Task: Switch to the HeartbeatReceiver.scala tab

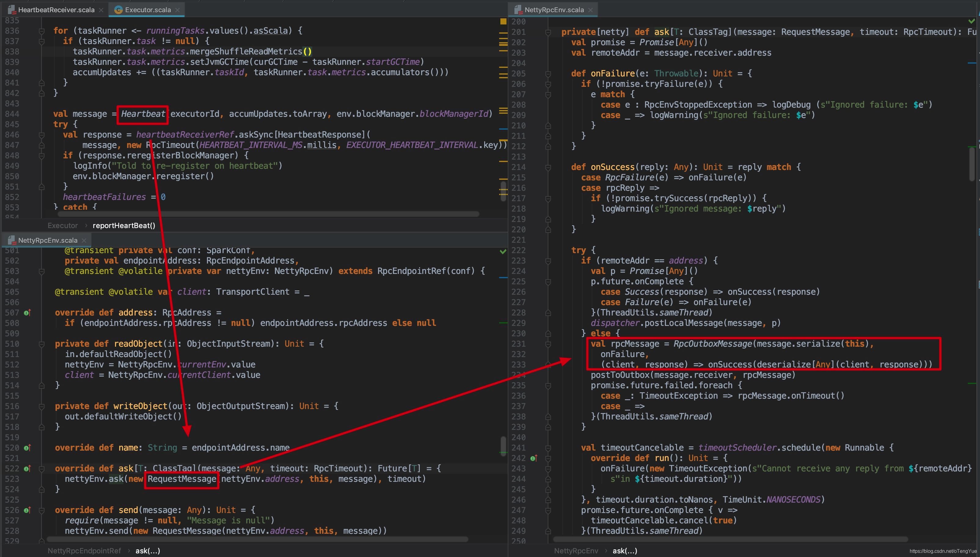Action: (56, 10)
